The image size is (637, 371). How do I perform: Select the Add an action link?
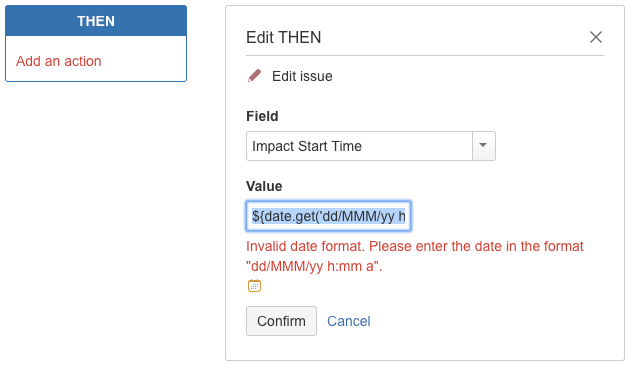(x=58, y=61)
